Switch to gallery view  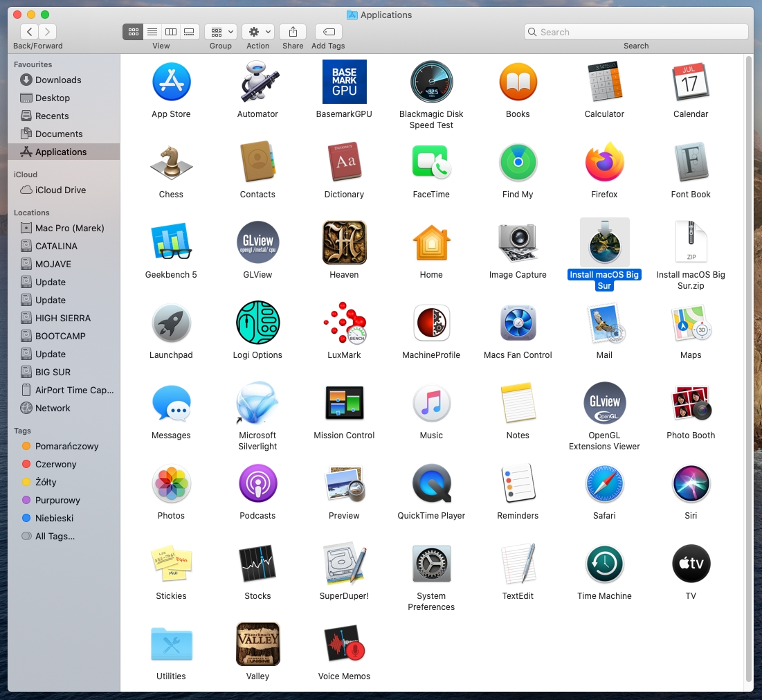tap(190, 32)
